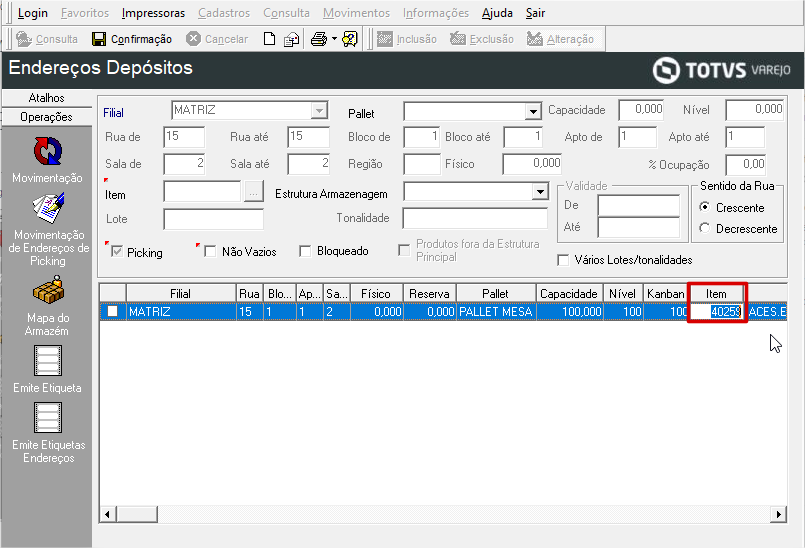Image resolution: width=805 pixels, height=548 pixels.
Task: Open the Impressoras menu
Action: (x=153, y=13)
